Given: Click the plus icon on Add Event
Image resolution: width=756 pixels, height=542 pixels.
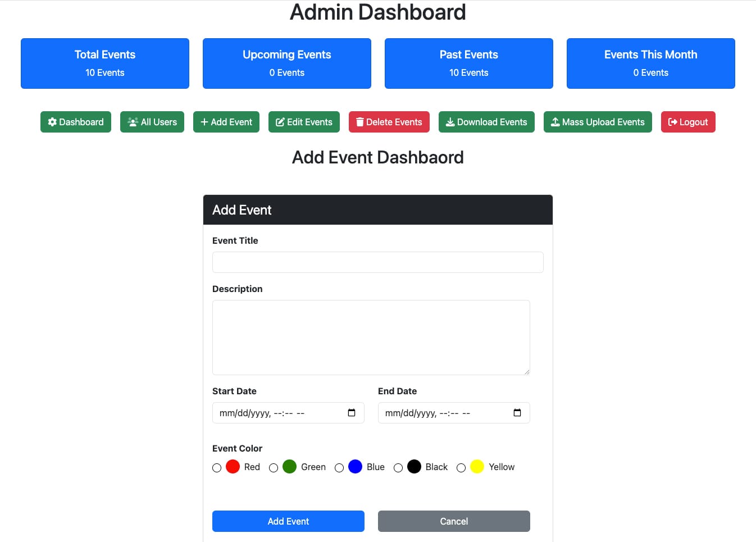Looking at the screenshot, I should pyautogui.click(x=204, y=122).
